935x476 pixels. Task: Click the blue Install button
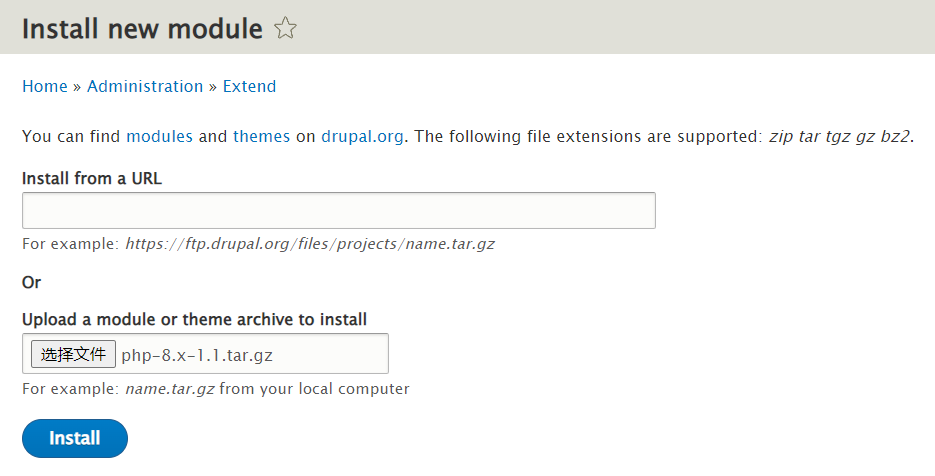pyautogui.click(x=75, y=438)
